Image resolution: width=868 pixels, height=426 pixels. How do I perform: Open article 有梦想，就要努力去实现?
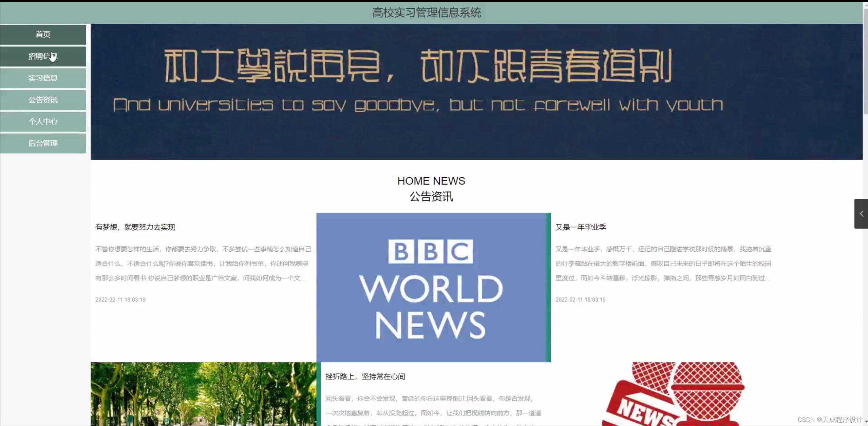tap(135, 227)
